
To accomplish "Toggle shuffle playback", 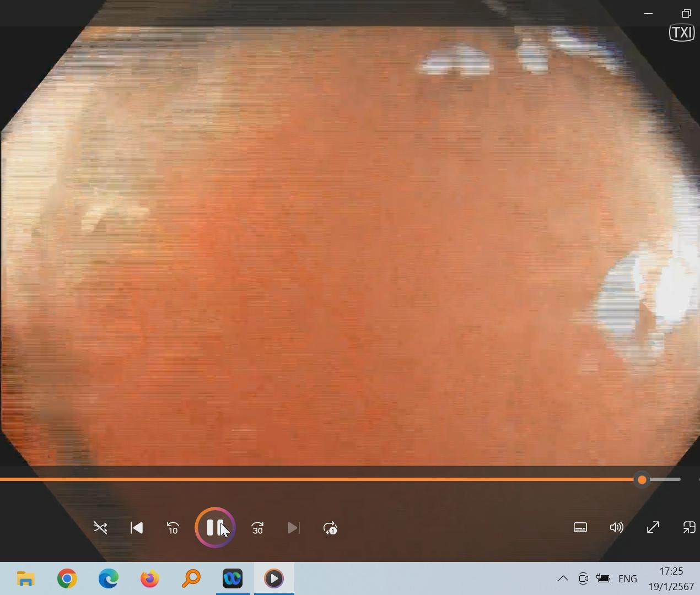I will 100,528.
